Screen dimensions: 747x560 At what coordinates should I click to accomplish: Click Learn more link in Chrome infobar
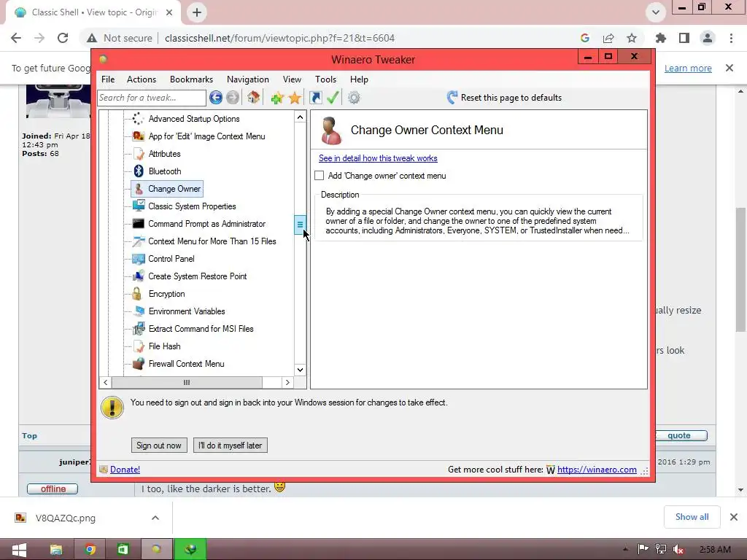pos(688,68)
